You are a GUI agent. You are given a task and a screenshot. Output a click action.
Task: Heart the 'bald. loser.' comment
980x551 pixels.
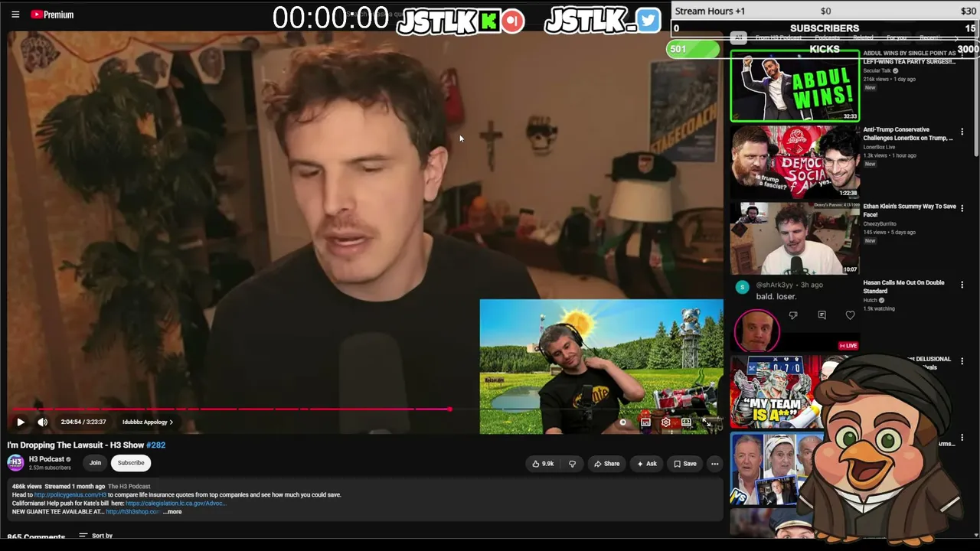[850, 315]
